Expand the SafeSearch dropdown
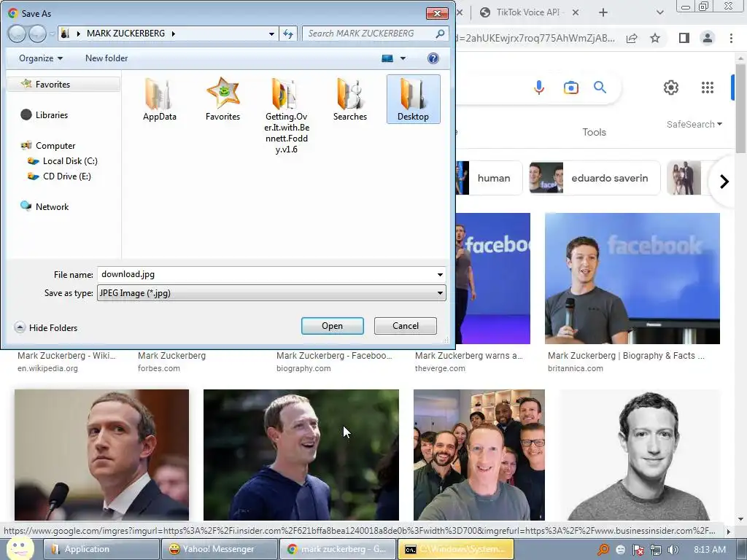 point(694,124)
